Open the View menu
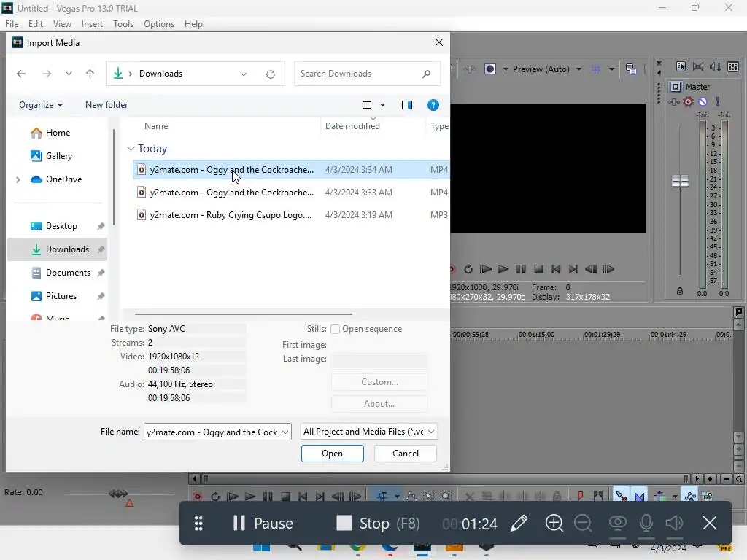This screenshot has height=560, width=747. coord(62,24)
